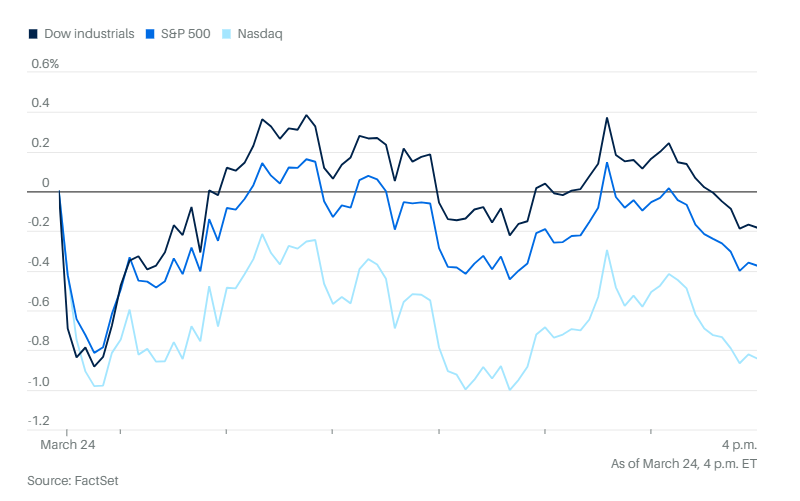
Task: Click the 0.6% y-axis label
Action: tap(44, 63)
